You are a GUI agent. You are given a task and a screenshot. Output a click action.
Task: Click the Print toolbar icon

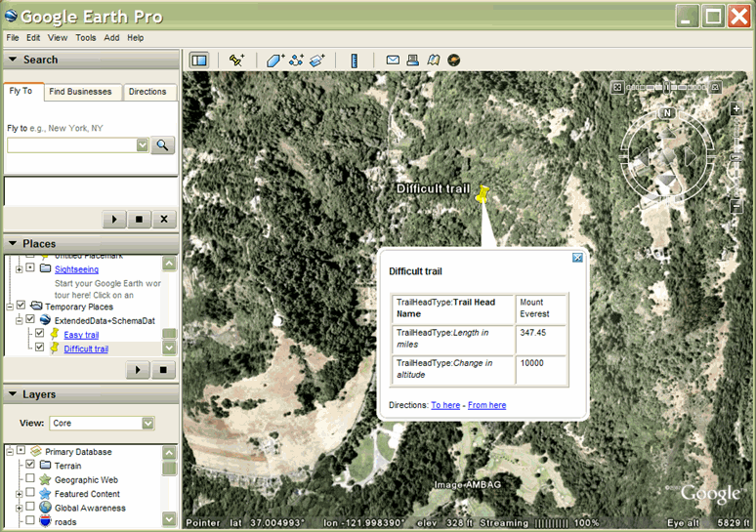coord(413,61)
